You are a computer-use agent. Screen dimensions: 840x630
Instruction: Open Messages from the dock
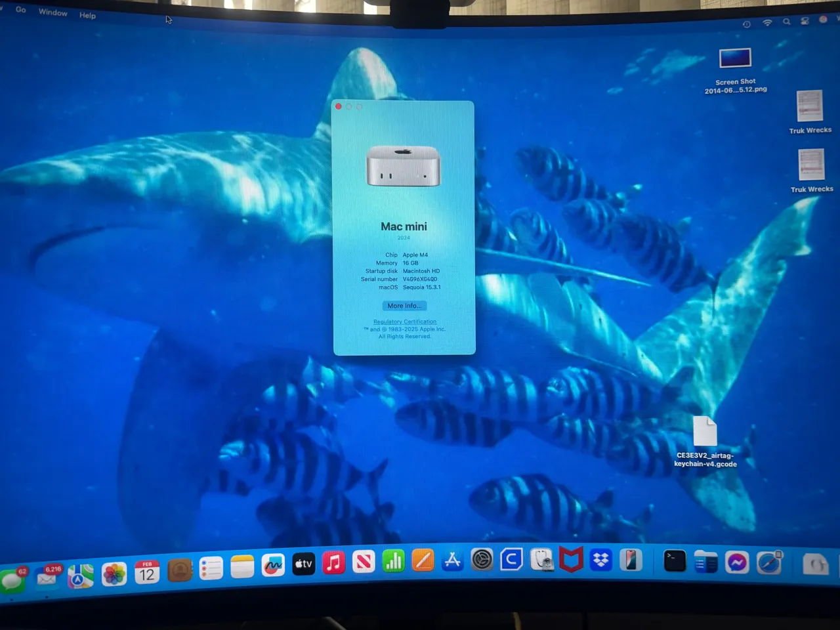[12, 581]
